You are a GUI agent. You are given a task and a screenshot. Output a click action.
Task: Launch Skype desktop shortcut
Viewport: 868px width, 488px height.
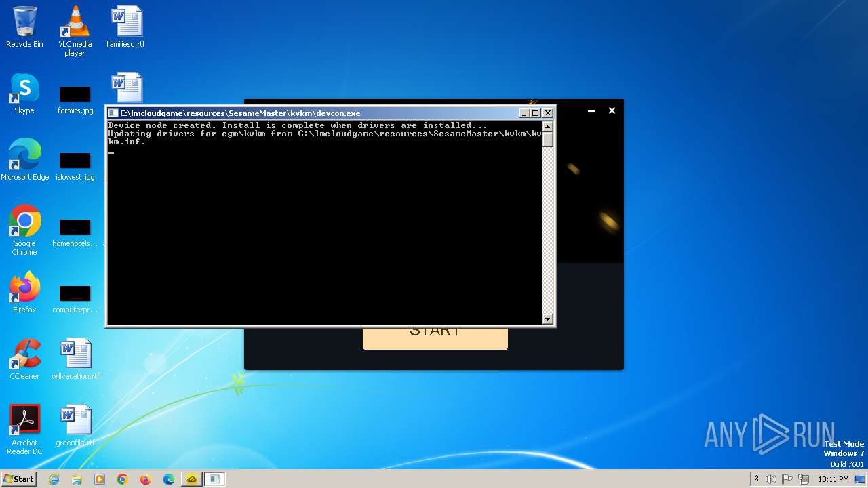[24, 94]
